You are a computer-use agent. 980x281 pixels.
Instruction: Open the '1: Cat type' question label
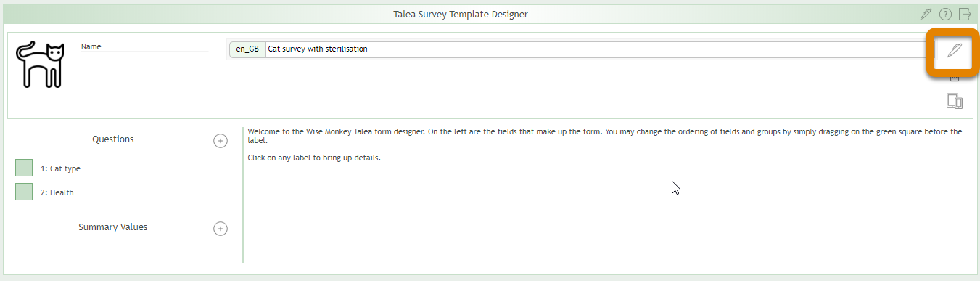point(61,168)
